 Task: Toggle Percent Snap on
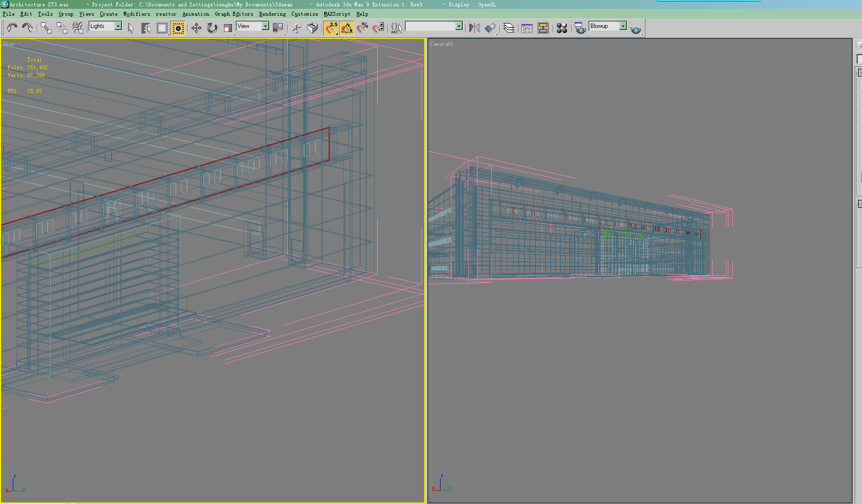[362, 28]
